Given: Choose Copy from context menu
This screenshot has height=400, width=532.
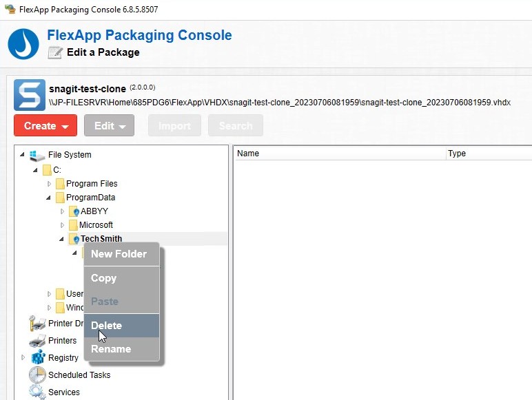Looking at the screenshot, I should tap(121, 278).
